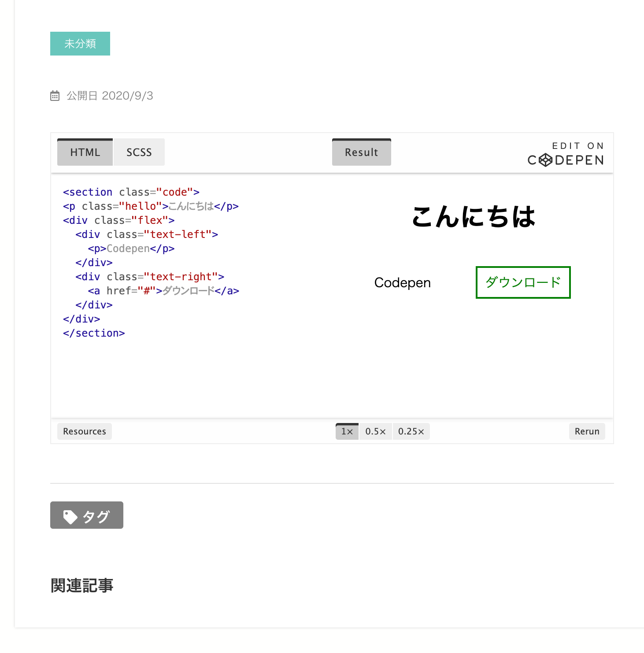This screenshot has height=653, width=644.
Task: Open the 未分類 category badge
Action: click(80, 44)
